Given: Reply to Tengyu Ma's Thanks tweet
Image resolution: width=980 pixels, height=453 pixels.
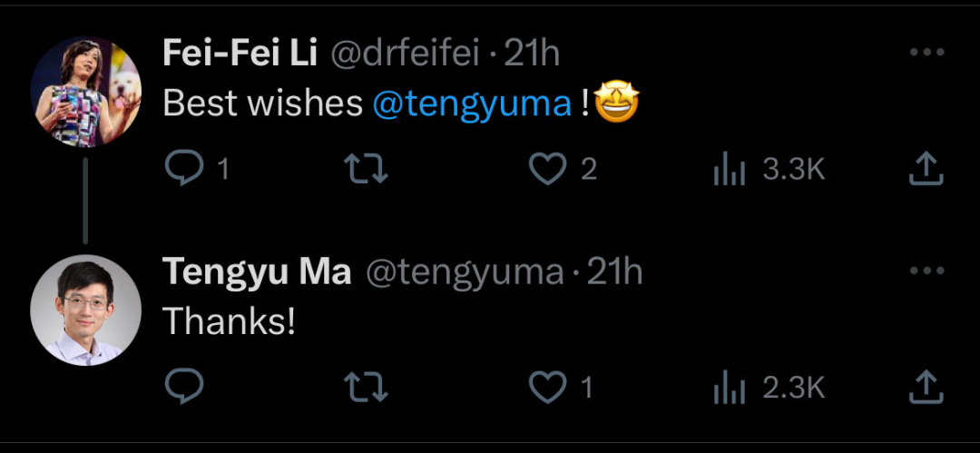Looking at the screenshot, I should [x=183, y=386].
